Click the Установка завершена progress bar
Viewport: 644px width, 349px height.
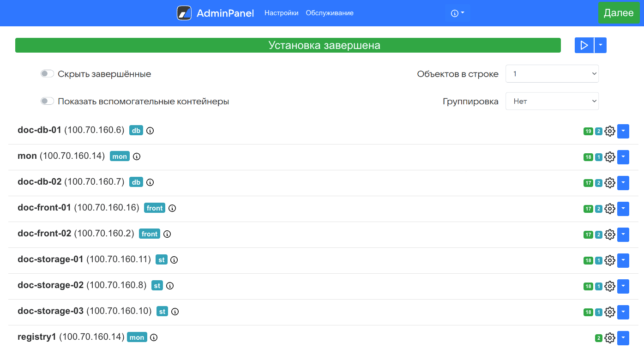tap(288, 45)
